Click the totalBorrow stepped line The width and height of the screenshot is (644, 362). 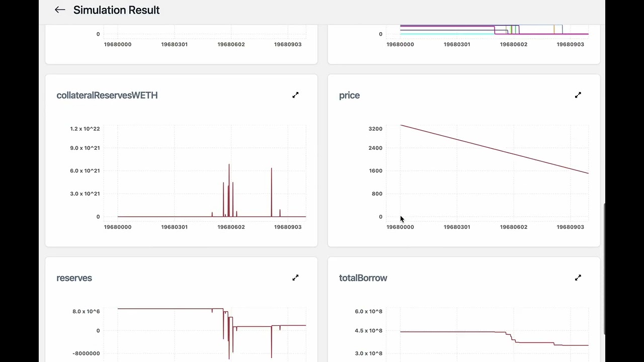click(494, 338)
